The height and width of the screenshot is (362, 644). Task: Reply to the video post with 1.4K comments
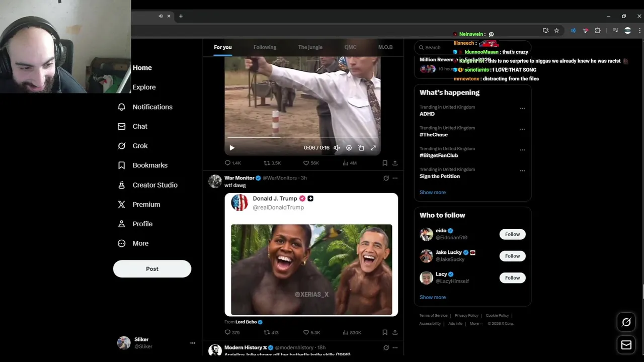[232, 163]
